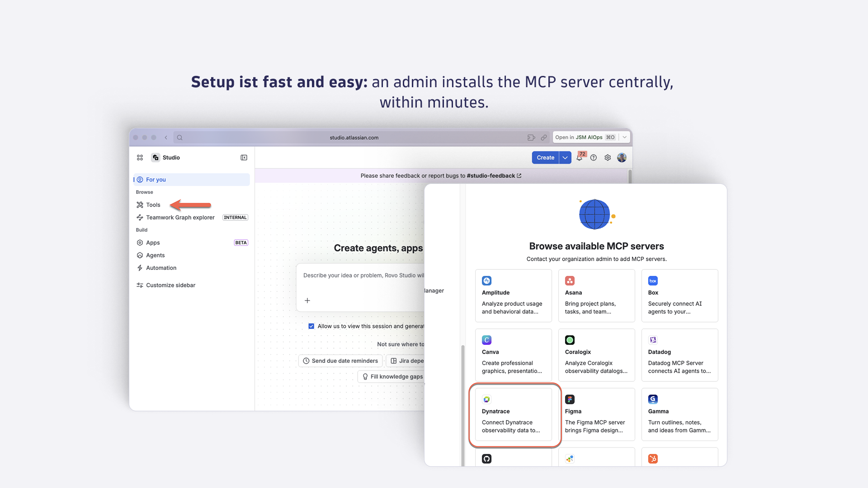Select For you in the sidebar
The height and width of the screenshot is (488, 868).
click(192, 180)
